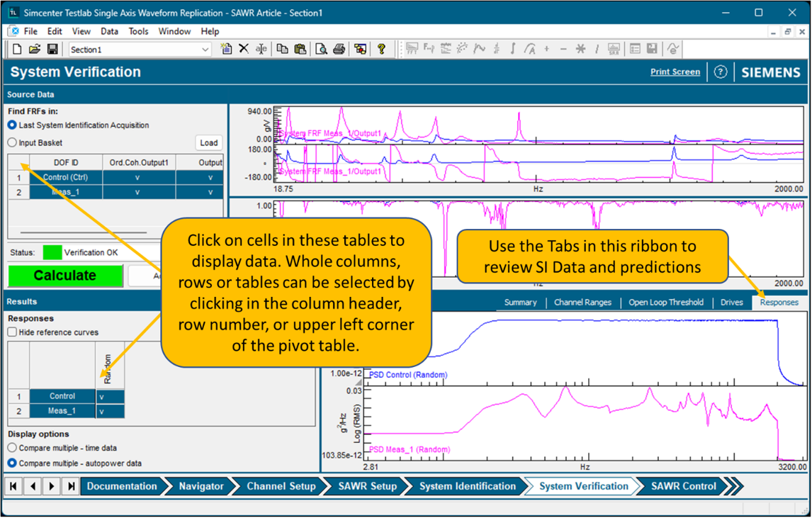812x518 pixels.
Task: Expand workflow steps with double-chevron arrow
Action: (734, 486)
